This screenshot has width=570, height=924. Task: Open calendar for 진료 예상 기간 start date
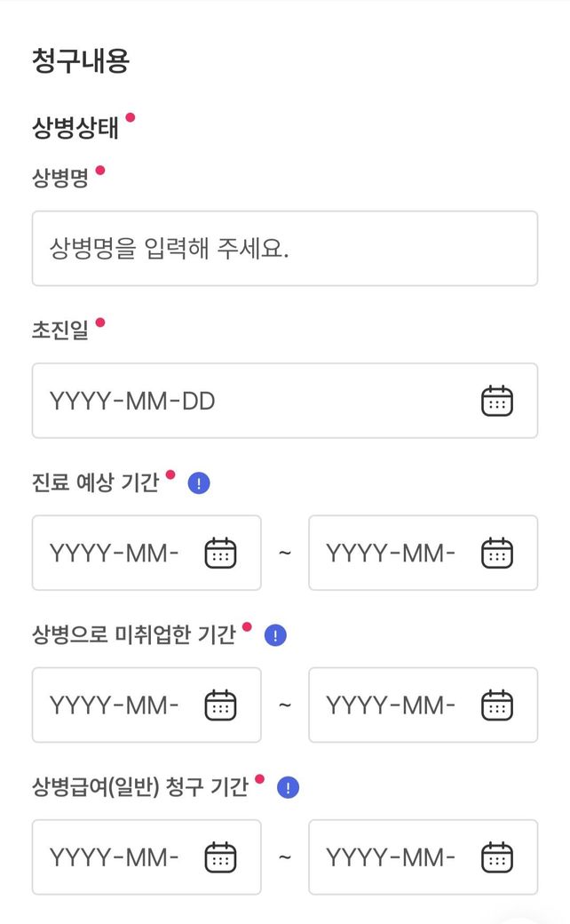pos(220,554)
